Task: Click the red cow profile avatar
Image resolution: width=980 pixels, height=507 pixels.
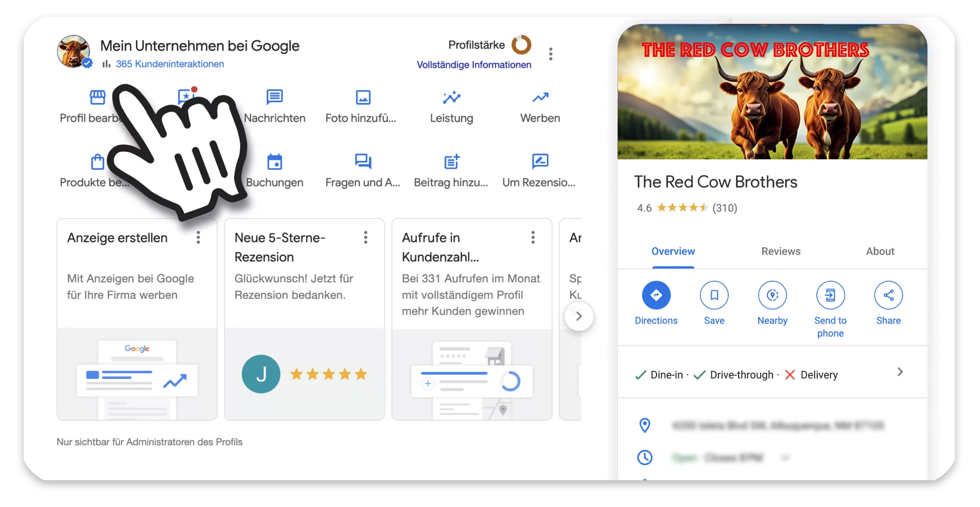Action: (74, 51)
